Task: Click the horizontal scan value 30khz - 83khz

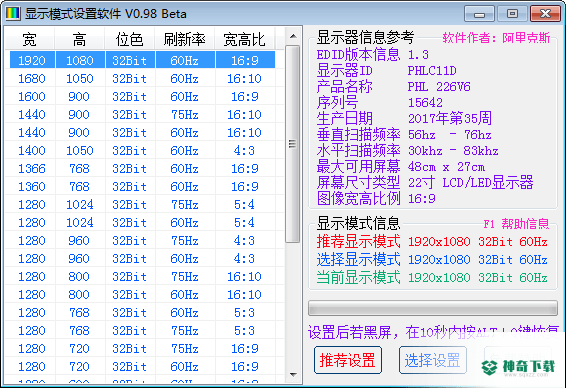Action: 453,151
